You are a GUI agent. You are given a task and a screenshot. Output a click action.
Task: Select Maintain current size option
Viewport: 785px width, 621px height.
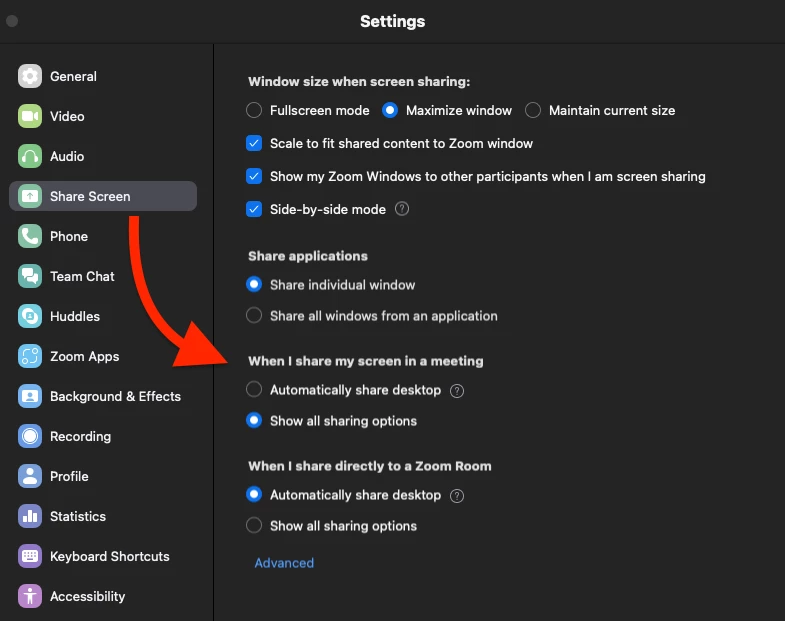pyautogui.click(x=533, y=110)
